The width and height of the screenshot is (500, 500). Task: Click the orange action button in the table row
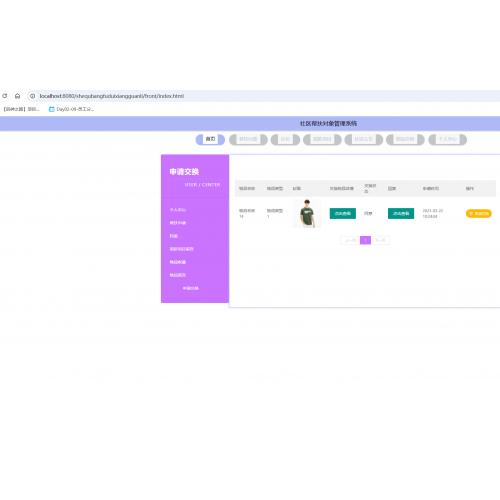pyautogui.click(x=479, y=213)
